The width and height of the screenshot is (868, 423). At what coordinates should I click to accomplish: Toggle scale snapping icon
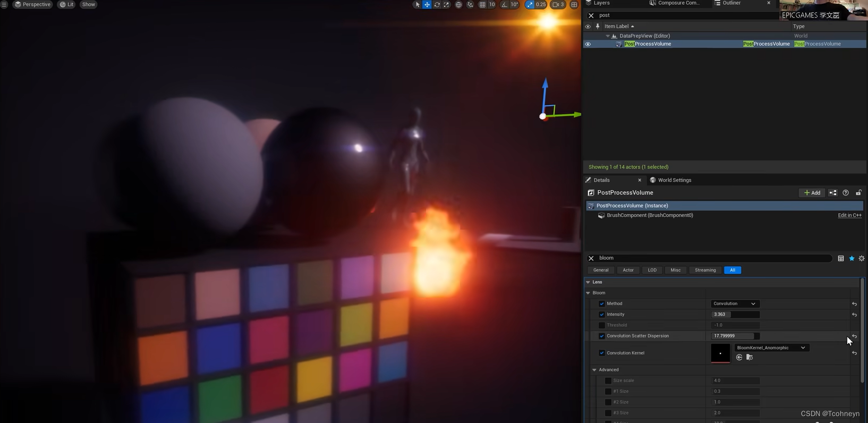tap(530, 5)
